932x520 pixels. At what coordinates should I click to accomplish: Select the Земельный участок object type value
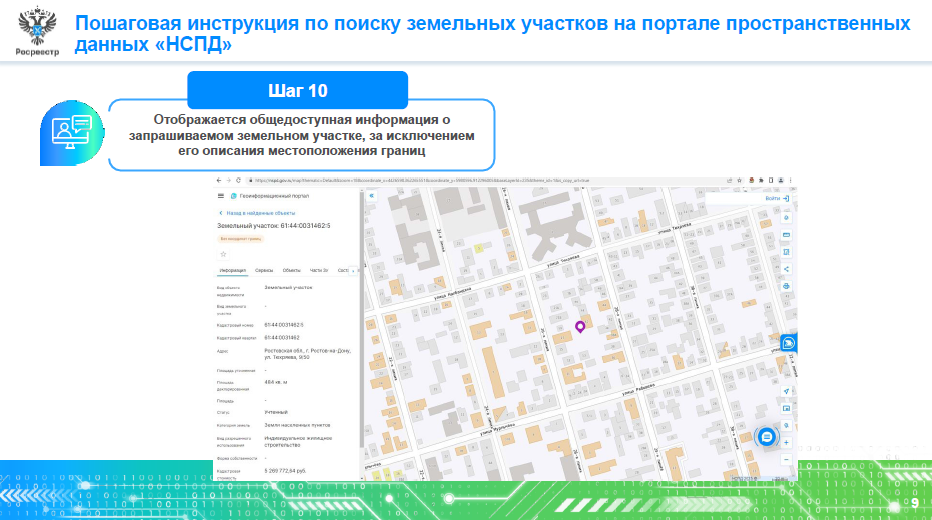coord(288,287)
